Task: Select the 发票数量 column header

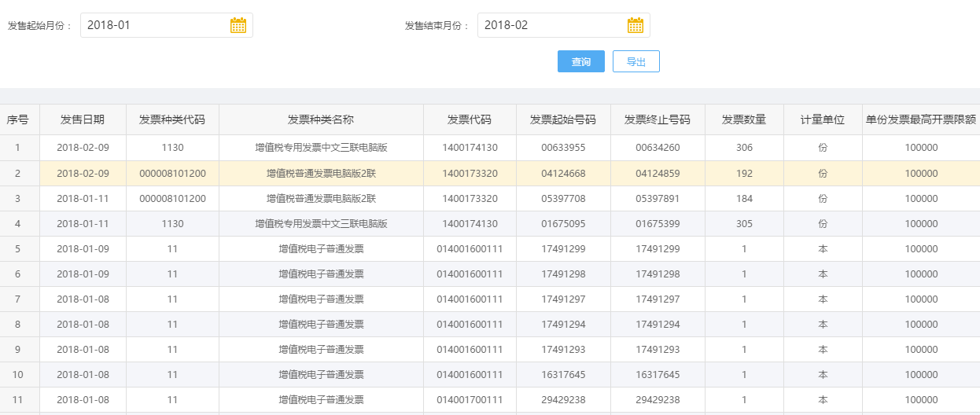Action: click(744, 119)
